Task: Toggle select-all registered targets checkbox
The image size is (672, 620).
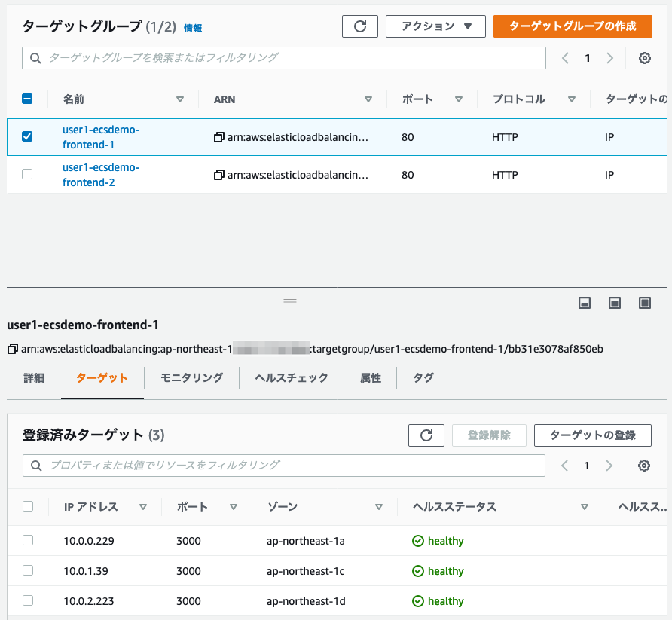Action: click(28, 506)
